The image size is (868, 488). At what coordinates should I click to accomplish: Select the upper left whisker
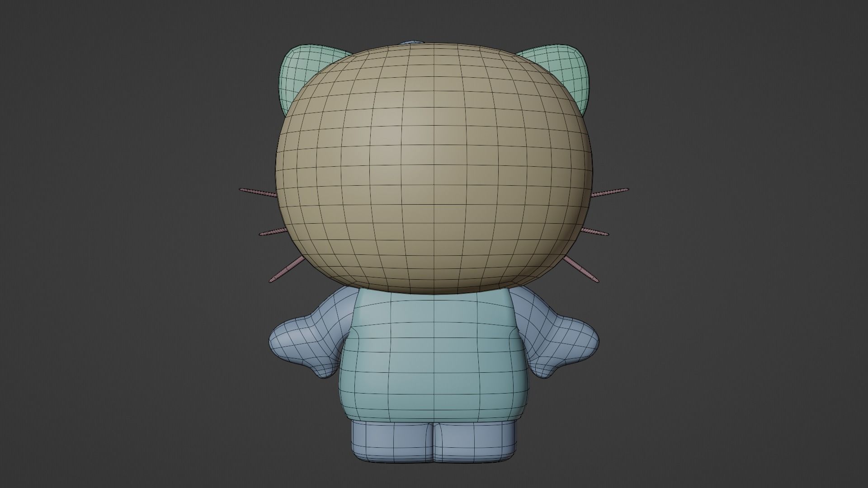point(259,192)
